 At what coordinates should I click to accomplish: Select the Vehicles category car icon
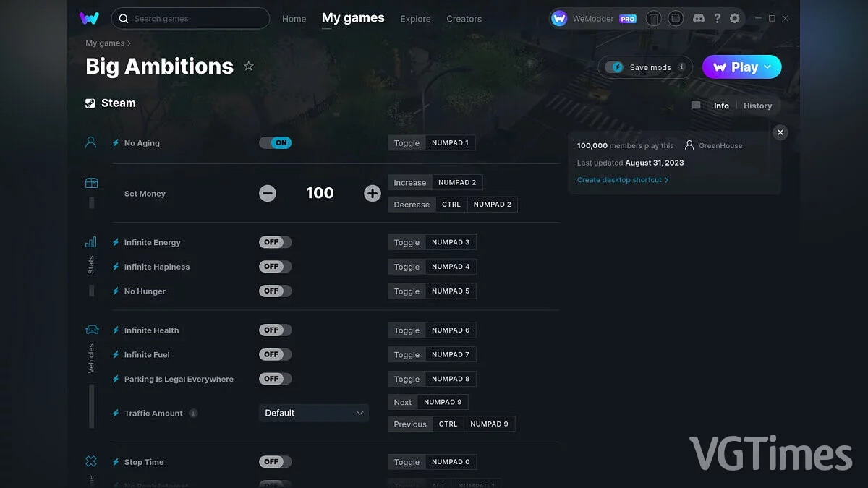[x=92, y=330]
